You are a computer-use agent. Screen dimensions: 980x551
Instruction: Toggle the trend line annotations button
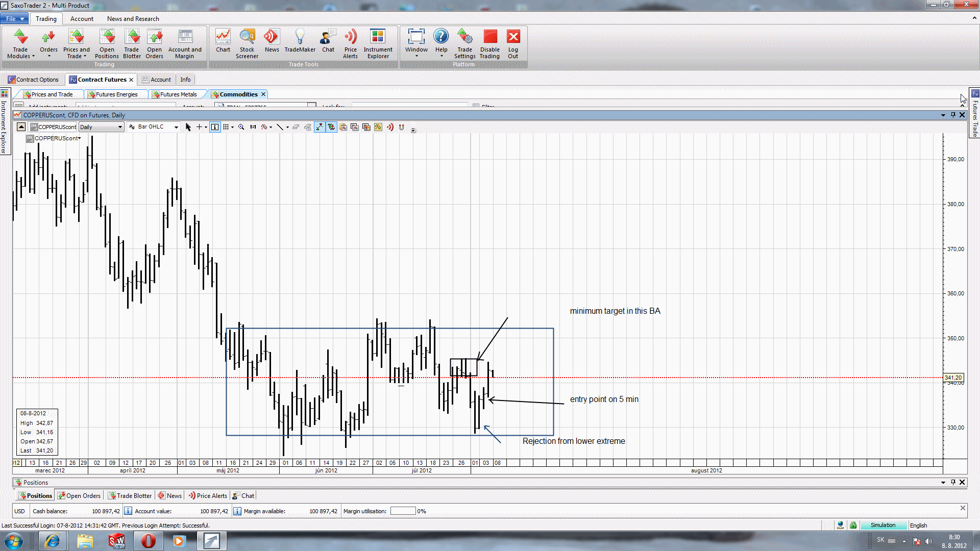tap(320, 127)
